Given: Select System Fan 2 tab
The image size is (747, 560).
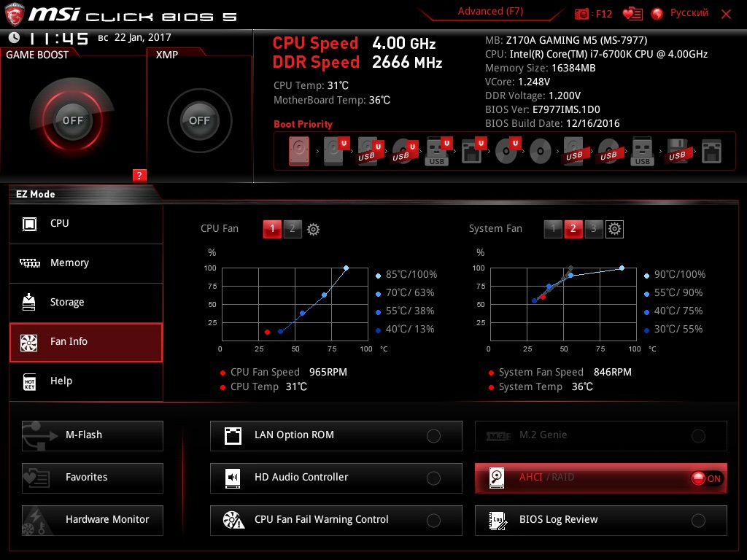Looking at the screenshot, I should [573, 229].
